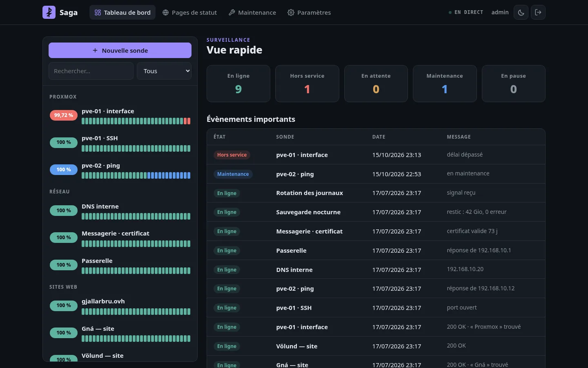
Task: Click the Hors service status badge
Action: pyautogui.click(x=232, y=155)
